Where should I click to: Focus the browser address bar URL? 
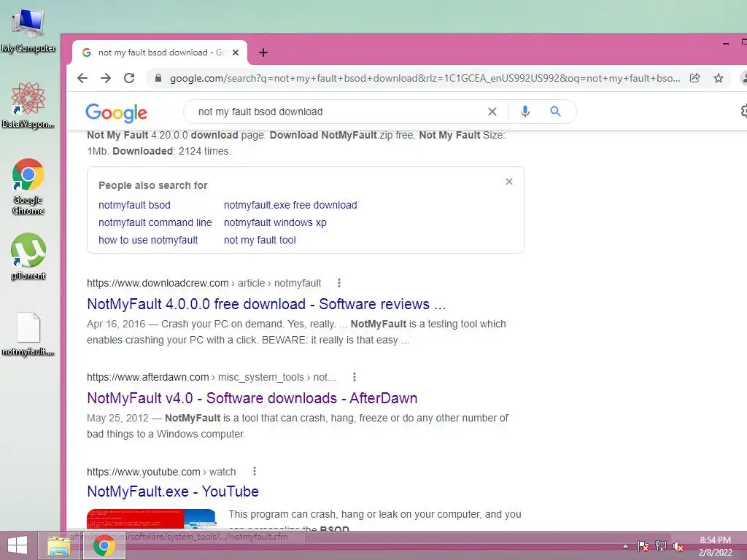pos(424,78)
